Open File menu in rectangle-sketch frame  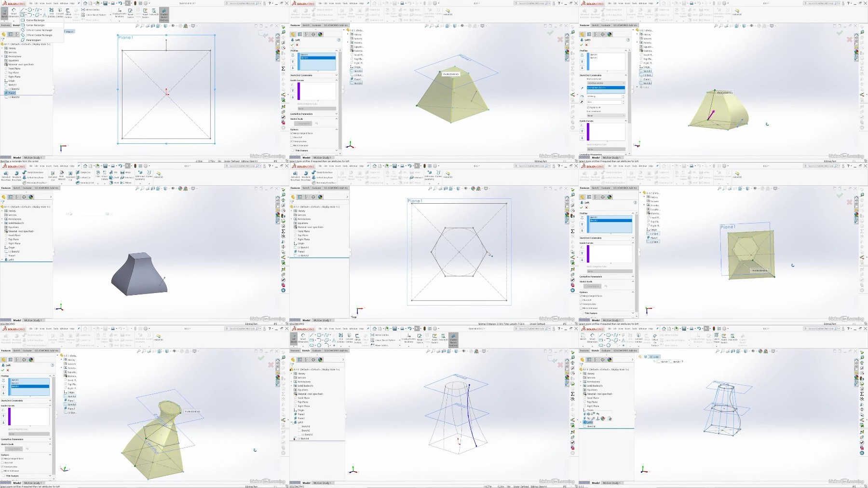(x=31, y=3)
